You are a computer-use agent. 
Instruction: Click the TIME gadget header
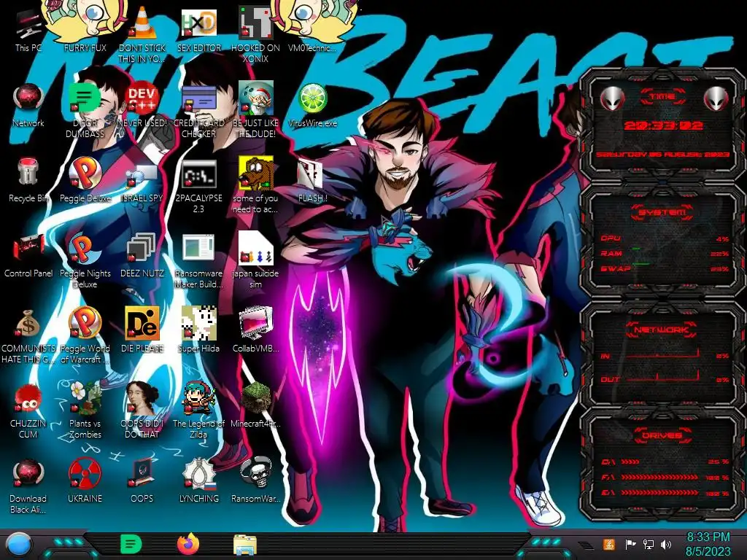point(662,97)
